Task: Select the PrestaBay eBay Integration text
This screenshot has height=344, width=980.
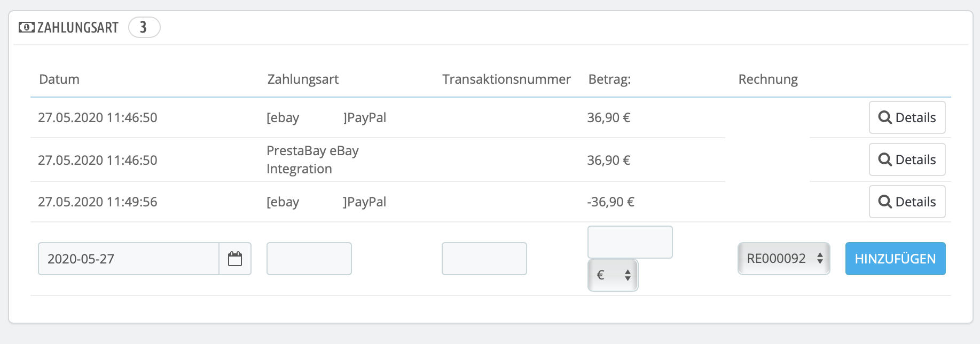Action: [312, 159]
